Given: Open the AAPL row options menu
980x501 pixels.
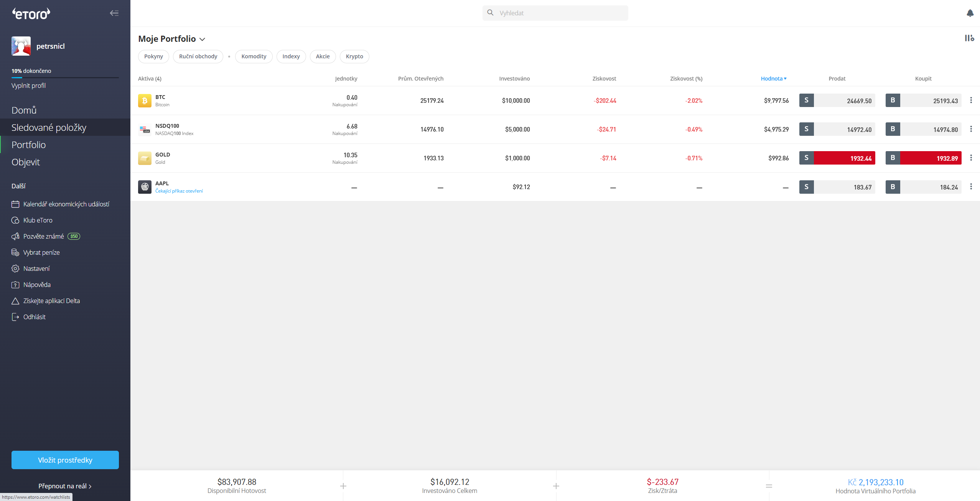Looking at the screenshot, I should pyautogui.click(x=971, y=186).
